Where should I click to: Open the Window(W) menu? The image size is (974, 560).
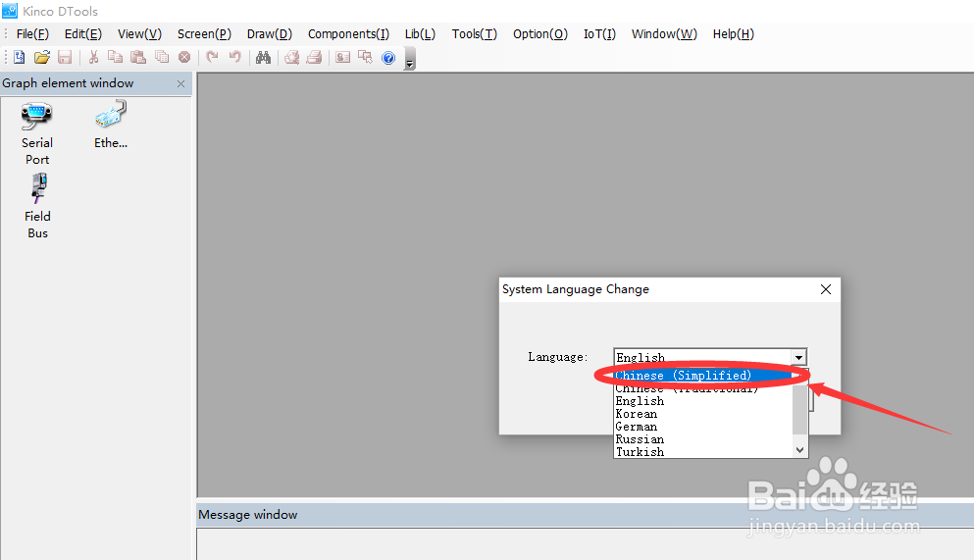[x=664, y=34]
